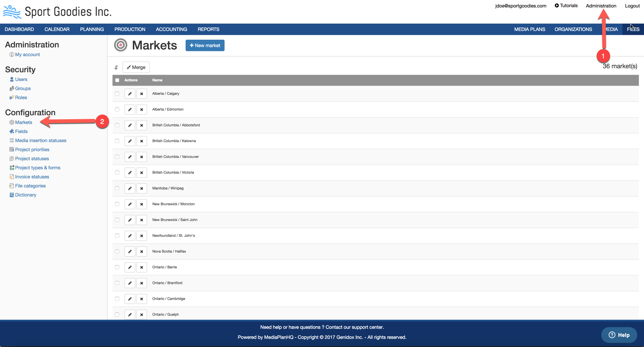
Task: Open the Help widget
Action: (619, 335)
